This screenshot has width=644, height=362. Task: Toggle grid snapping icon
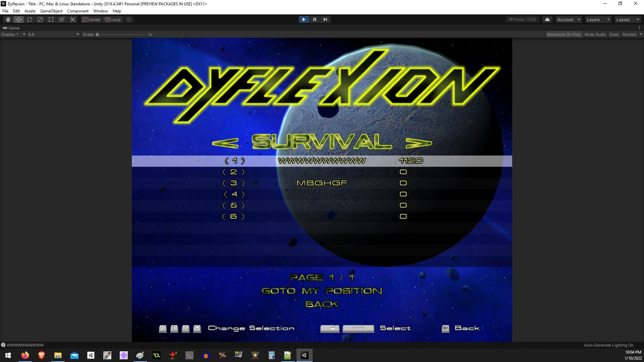[129, 19]
